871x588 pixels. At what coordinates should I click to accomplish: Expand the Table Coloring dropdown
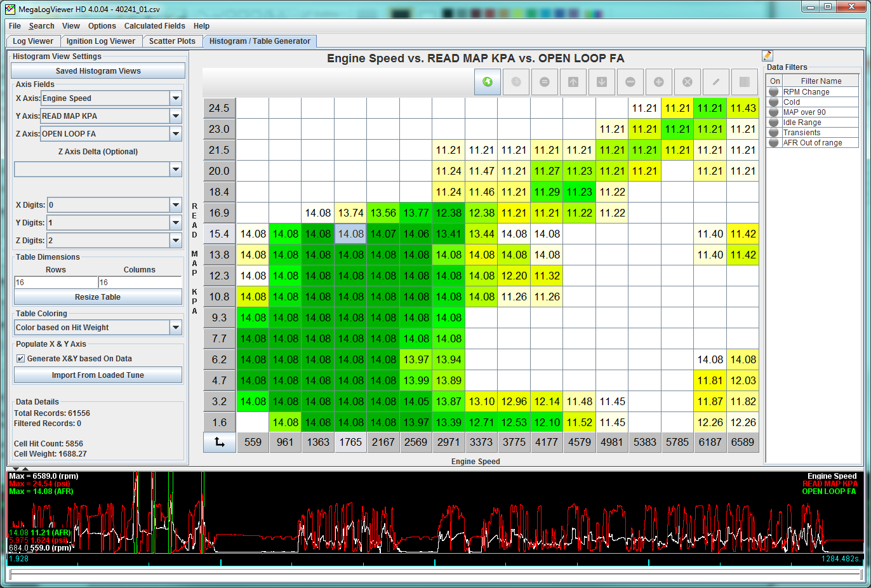tap(176, 328)
